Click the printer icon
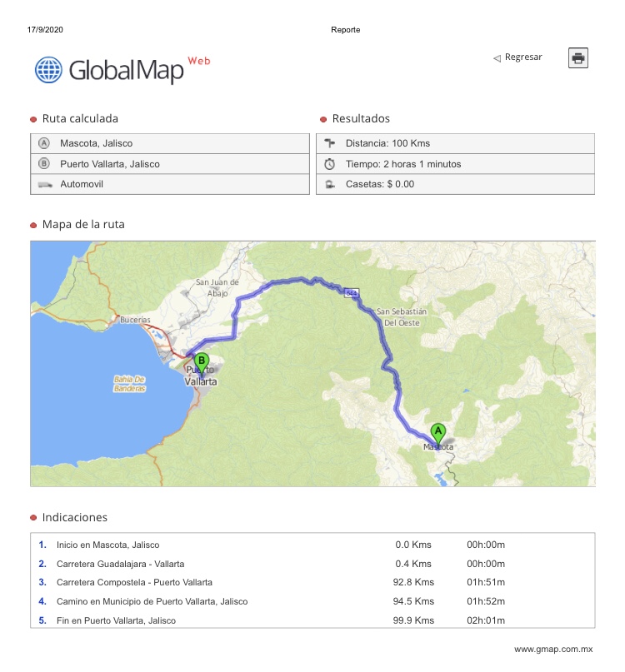 (578, 57)
